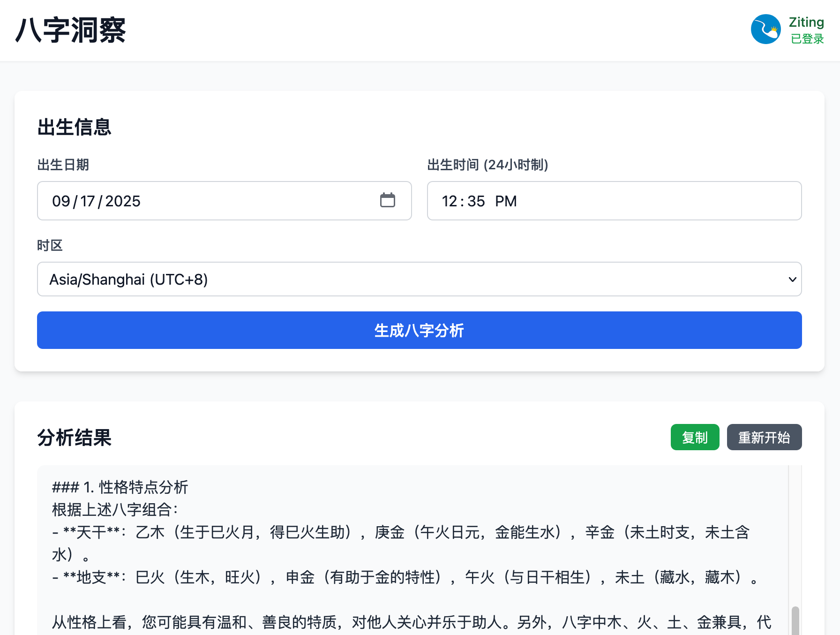This screenshot has width=840, height=635.
Task: Click the Ziting user avatar icon
Action: (x=765, y=29)
